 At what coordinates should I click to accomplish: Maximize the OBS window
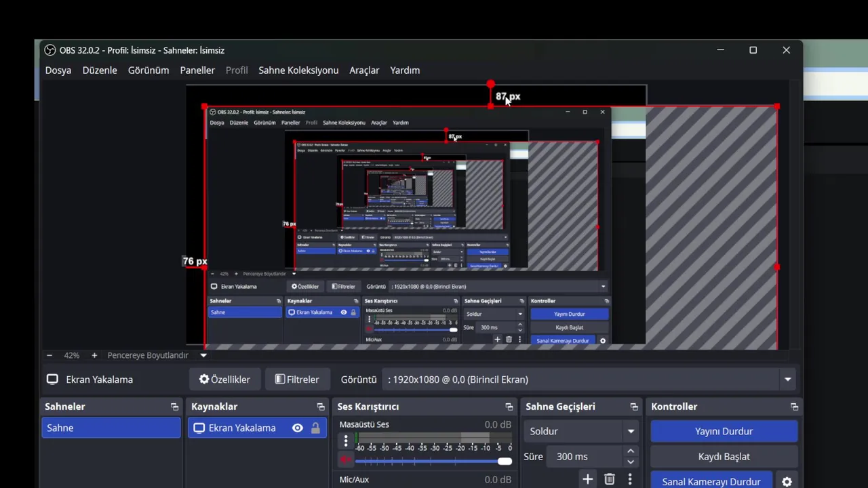(x=753, y=50)
